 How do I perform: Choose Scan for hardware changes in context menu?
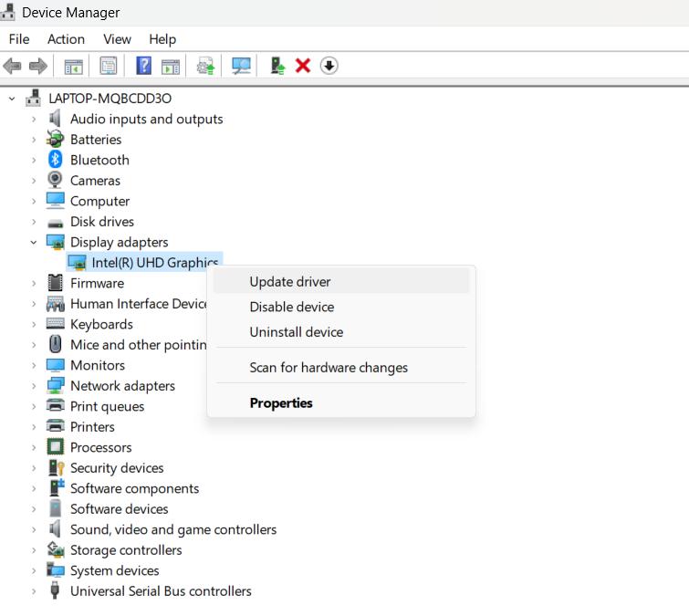pyautogui.click(x=341, y=367)
